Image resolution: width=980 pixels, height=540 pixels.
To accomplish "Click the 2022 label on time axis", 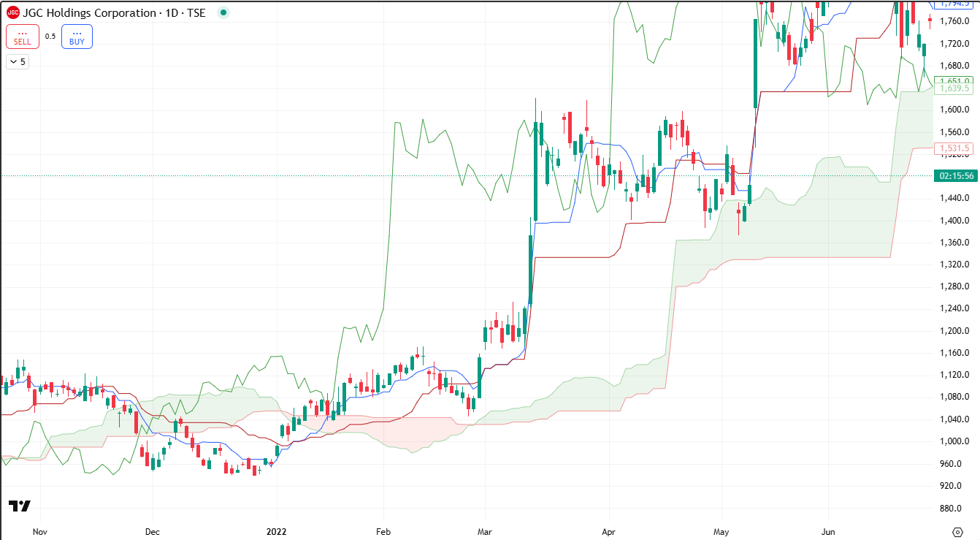I will pos(277,531).
